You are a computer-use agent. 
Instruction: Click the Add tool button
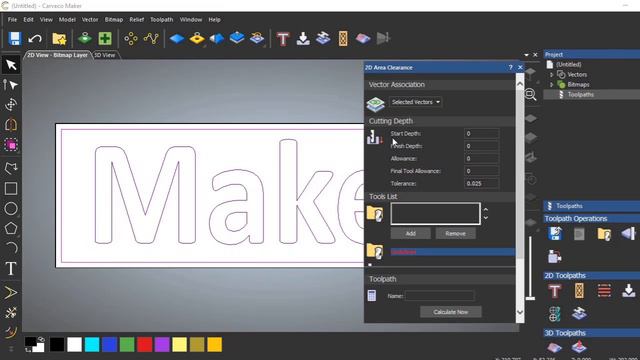411,233
